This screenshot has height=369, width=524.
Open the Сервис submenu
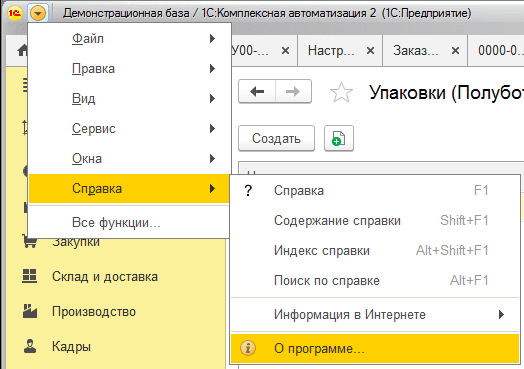(129, 129)
